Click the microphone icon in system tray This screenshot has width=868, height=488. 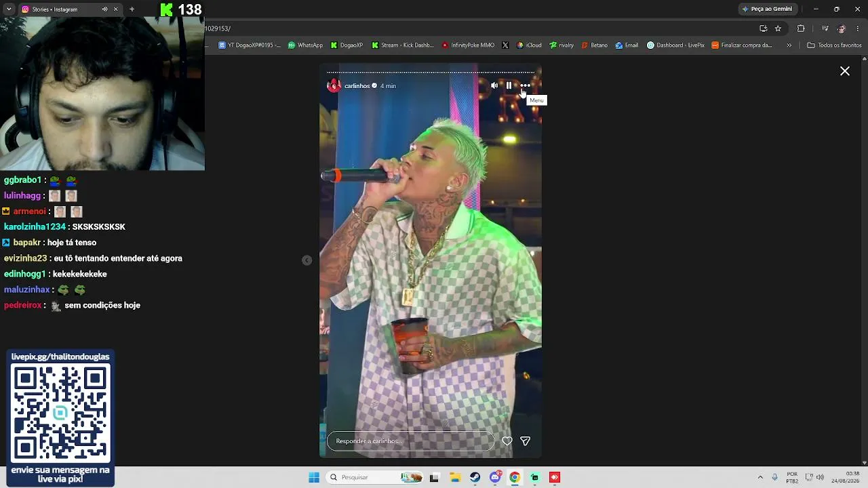(x=774, y=477)
